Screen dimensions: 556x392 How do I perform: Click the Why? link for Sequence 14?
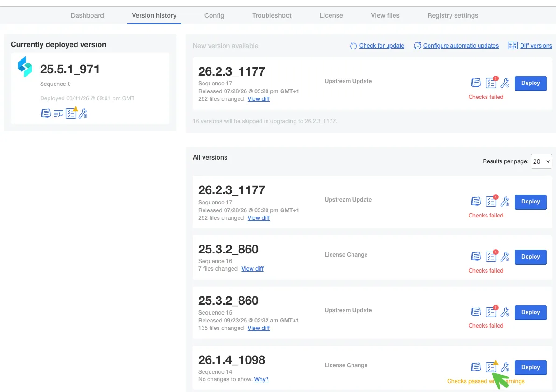(261, 379)
